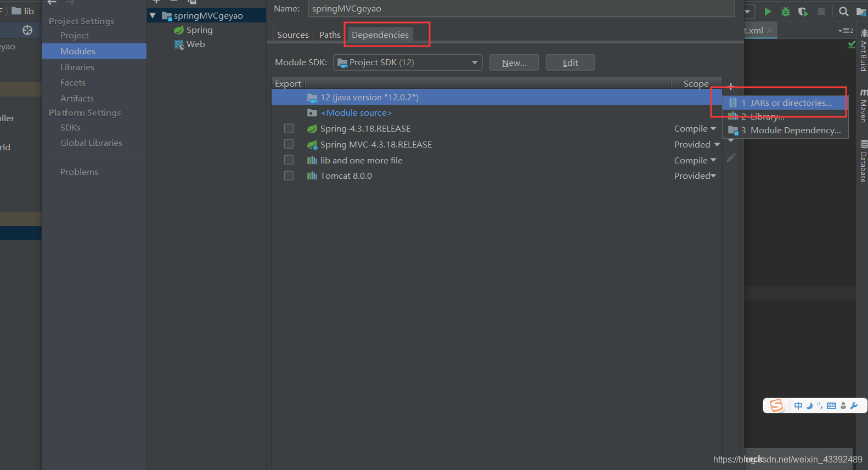Click the Spring leaf facet icon in the module tree
Viewport: 868px width, 470px height.
click(179, 30)
